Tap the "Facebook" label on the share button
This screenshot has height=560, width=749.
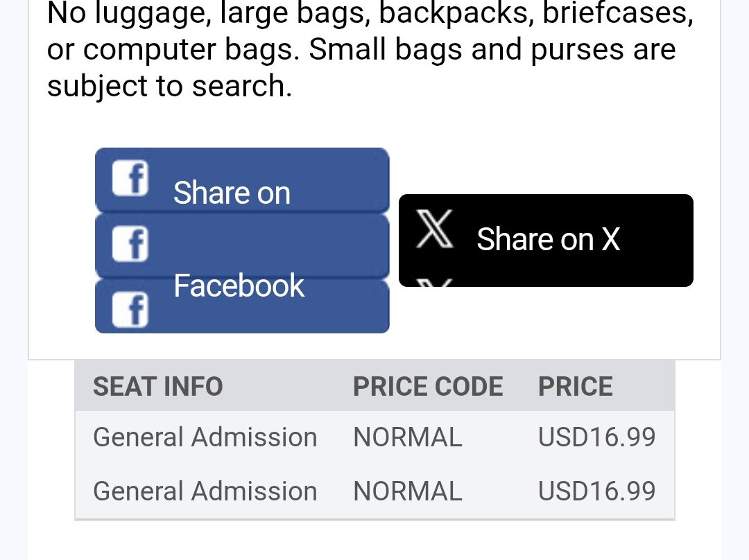[x=239, y=286]
